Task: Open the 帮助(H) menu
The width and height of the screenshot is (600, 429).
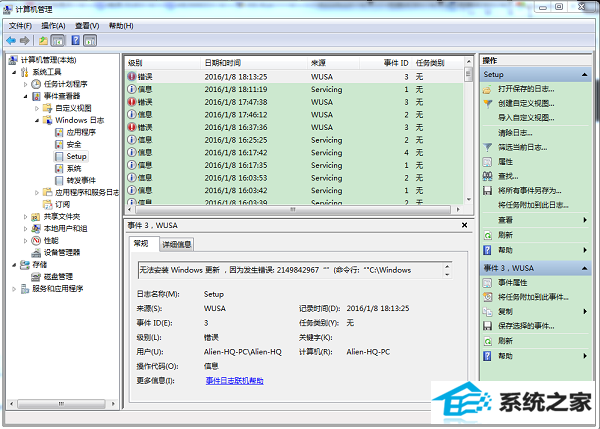Action: [x=121, y=26]
